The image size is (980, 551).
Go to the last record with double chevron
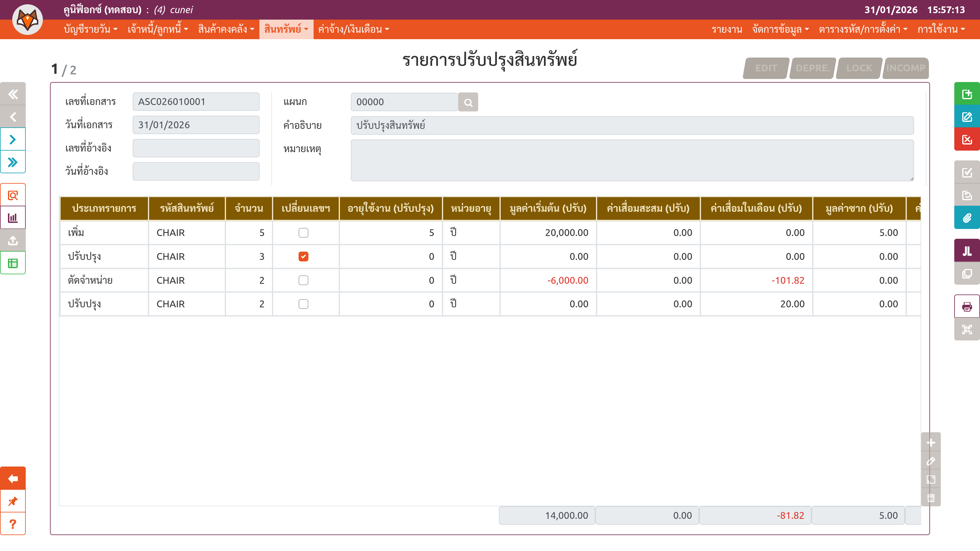coord(13,162)
